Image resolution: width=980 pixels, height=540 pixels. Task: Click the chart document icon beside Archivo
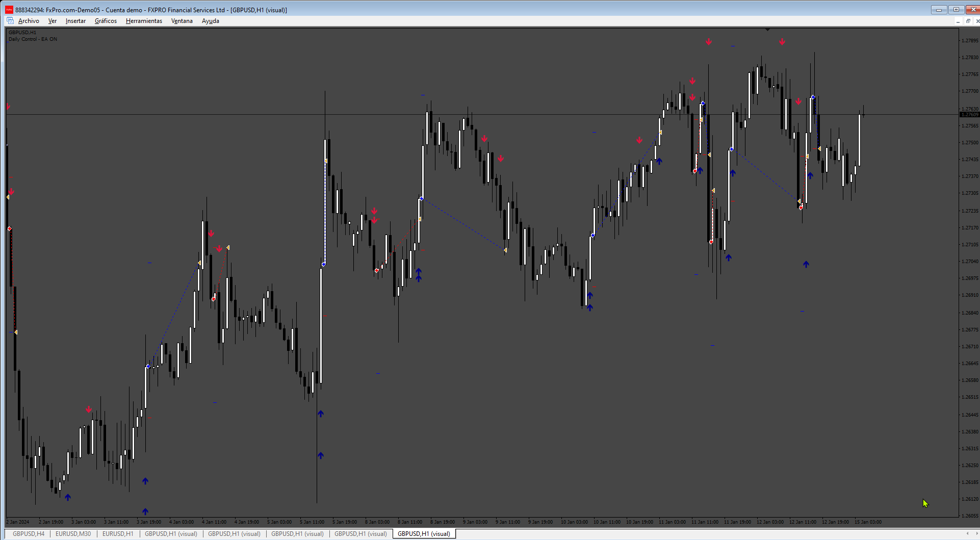pyautogui.click(x=10, y=21)
